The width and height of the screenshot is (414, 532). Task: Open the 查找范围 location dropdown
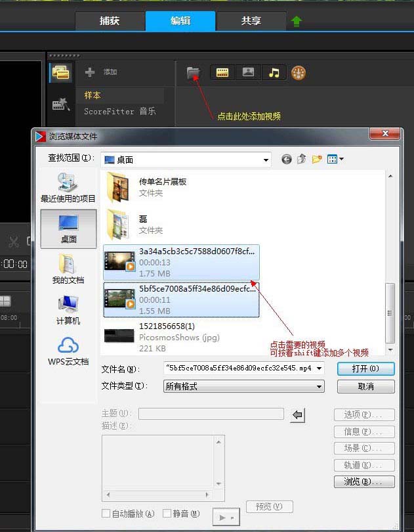[x=186, y=160]
